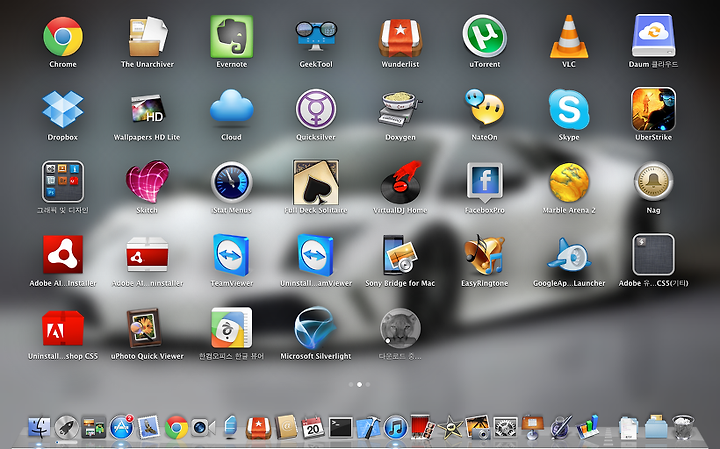Open Microsoft Silverlight
Screen dimensions: 720x449
pos(315,327)
